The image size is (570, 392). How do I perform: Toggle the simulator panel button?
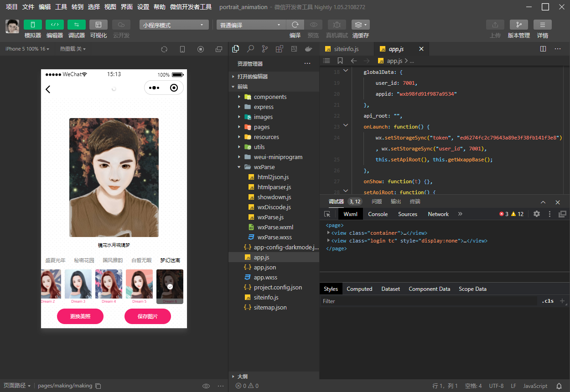pos(32,25)
